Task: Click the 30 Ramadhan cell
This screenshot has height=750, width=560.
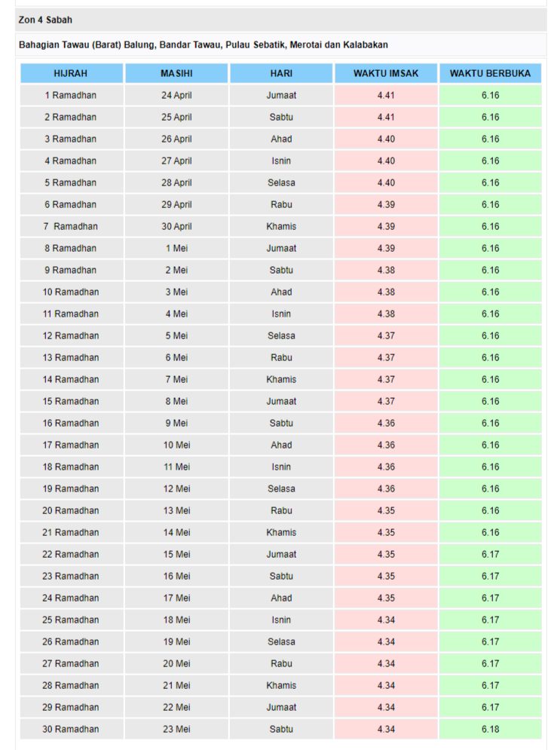Action: pyautogui.click(x=71, y=730)
